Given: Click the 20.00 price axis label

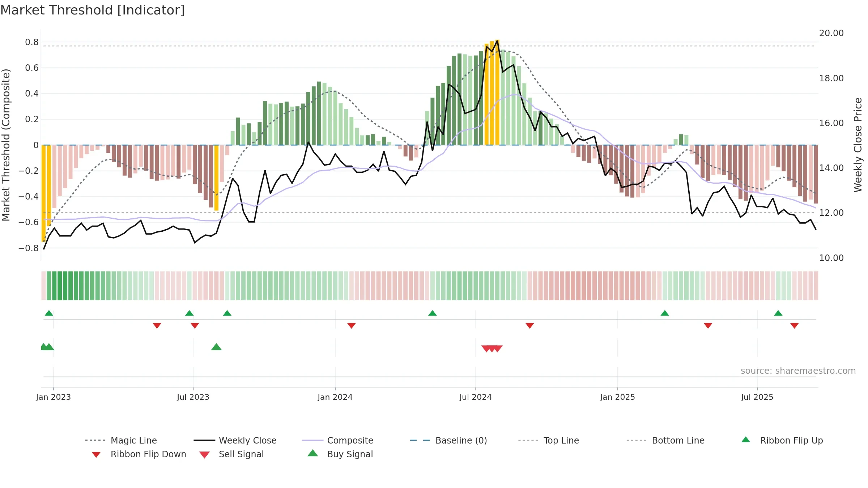Looking at the screenshot, I should pos(831,33).
